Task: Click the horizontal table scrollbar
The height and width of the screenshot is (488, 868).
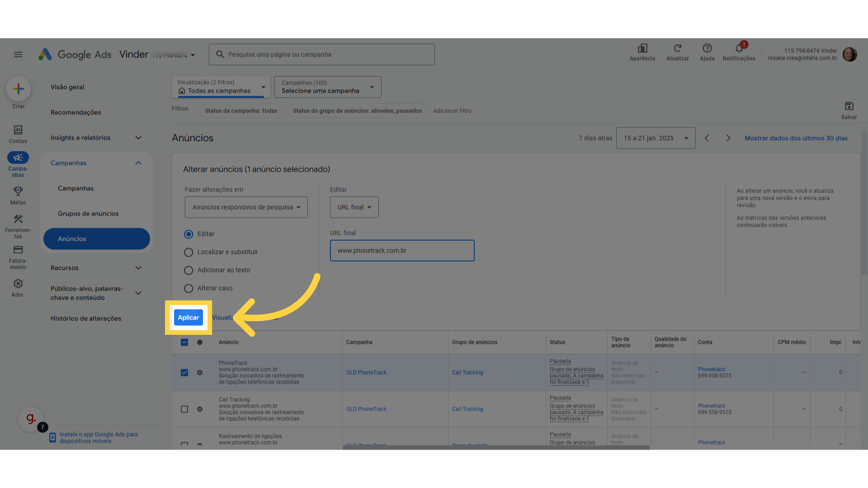Action: click(x=496, y=447)
